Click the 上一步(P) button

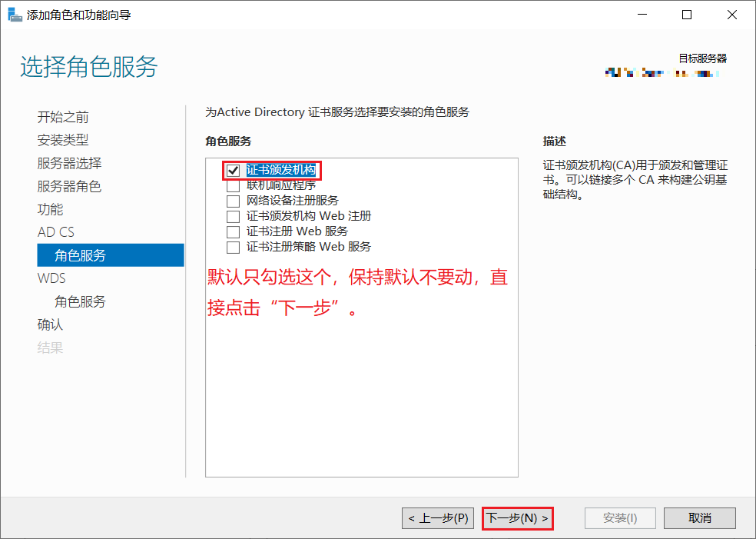tap(437, 518)
